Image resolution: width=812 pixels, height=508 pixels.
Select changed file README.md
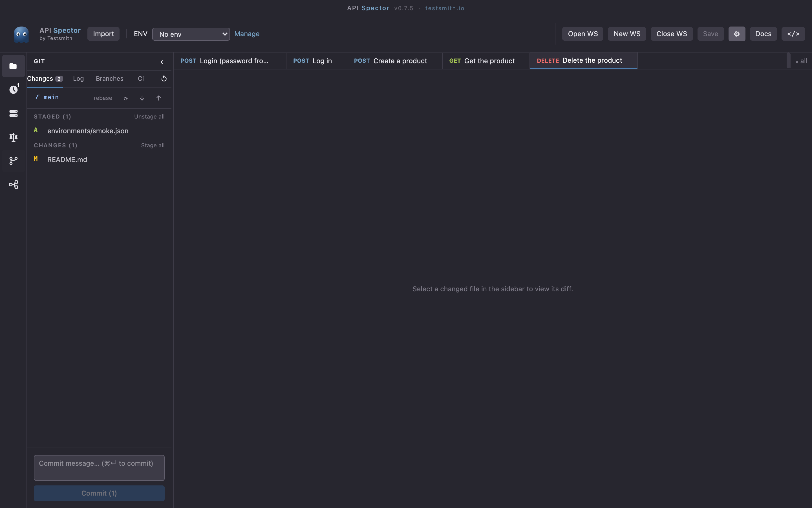coord(99,159)
